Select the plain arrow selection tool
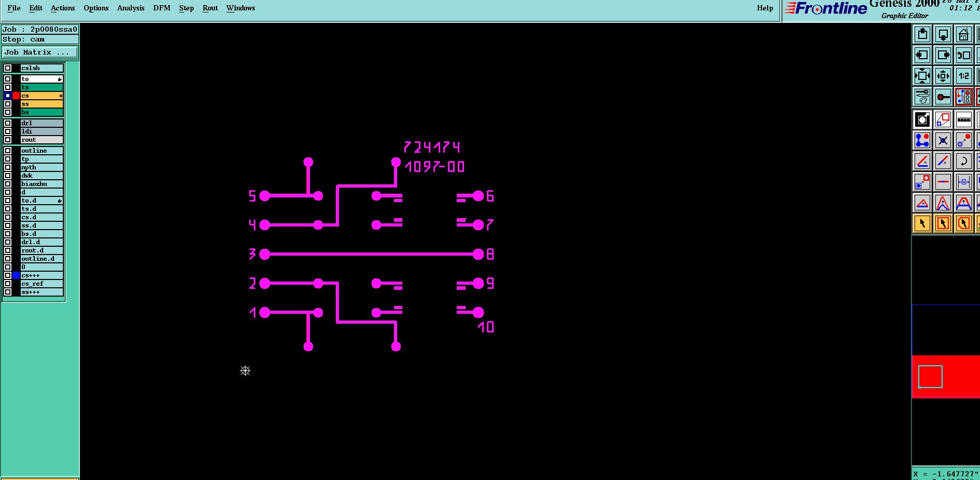Viewport: 980px width, 480px height. [922, 223]
